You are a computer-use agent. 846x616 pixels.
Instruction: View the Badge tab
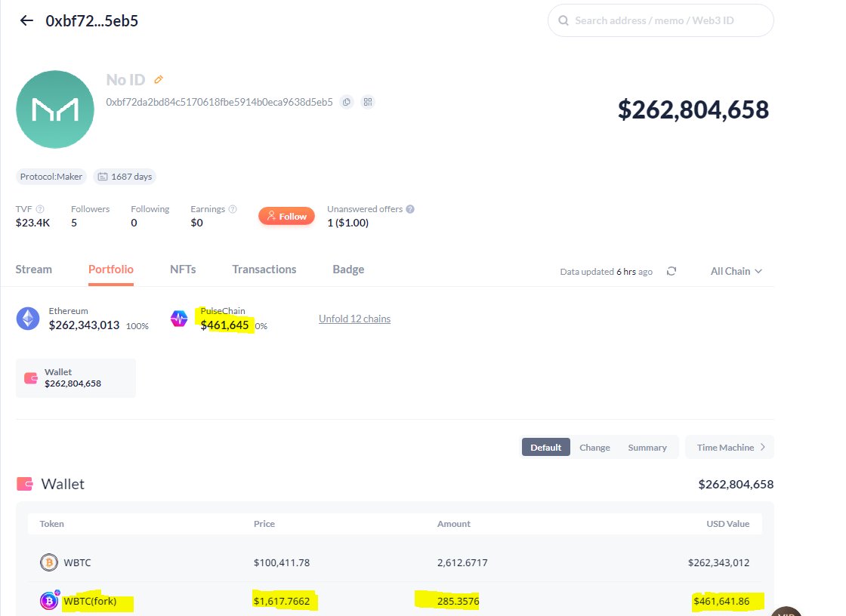[348, 269]
